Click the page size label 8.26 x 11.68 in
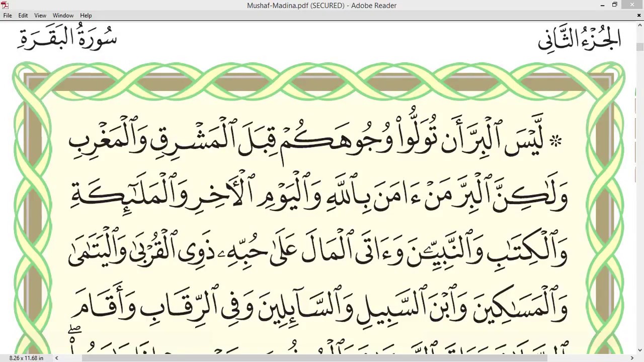 coord(26,358)
